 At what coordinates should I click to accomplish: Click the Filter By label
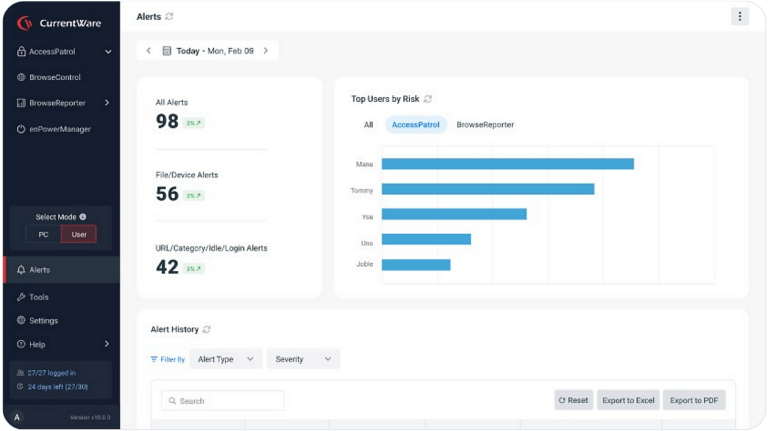pos(172,359)
